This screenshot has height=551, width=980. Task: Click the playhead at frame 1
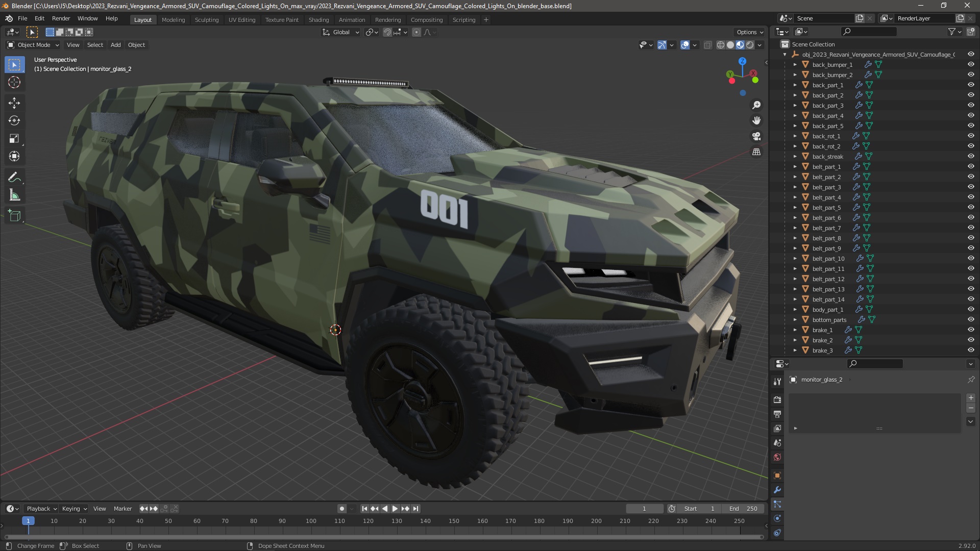tap(28, 521)
